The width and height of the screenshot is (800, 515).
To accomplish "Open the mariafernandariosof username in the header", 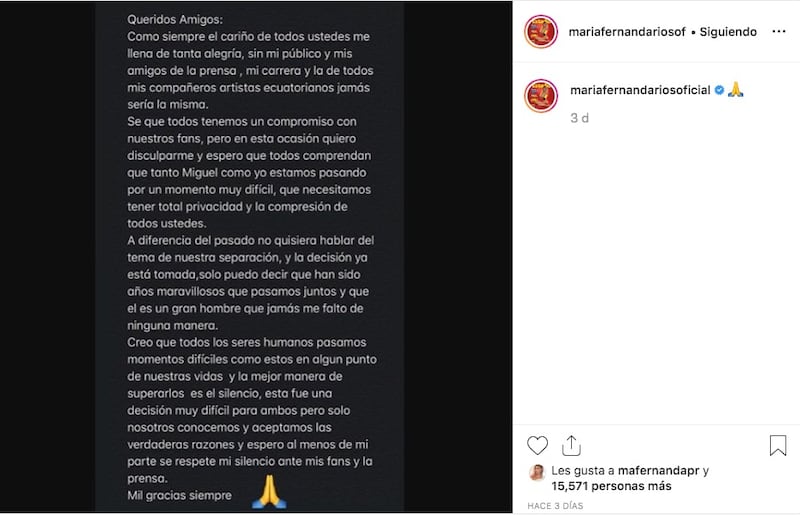I will click(627, 32).
